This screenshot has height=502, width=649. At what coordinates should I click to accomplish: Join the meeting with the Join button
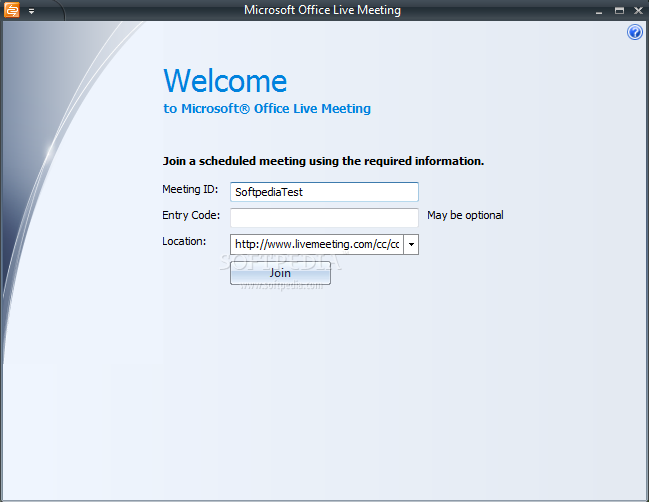(x=280, y=273)
